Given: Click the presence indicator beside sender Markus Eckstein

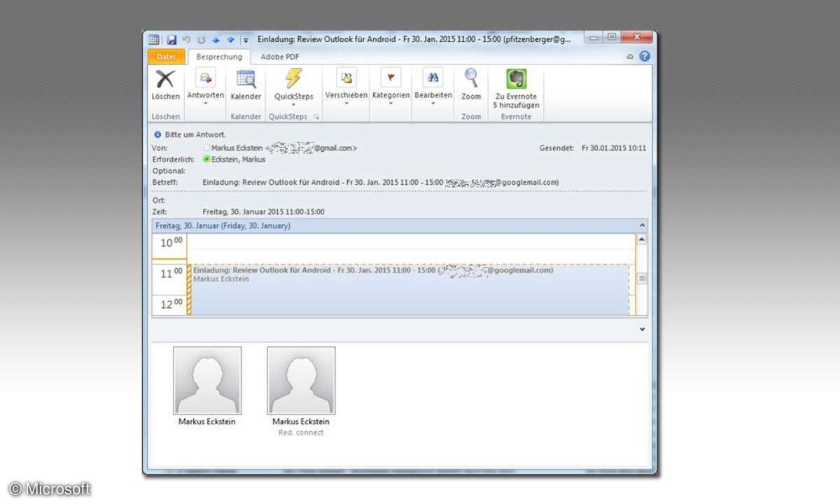Looking at the screenshot, I should tap(206, 148).
